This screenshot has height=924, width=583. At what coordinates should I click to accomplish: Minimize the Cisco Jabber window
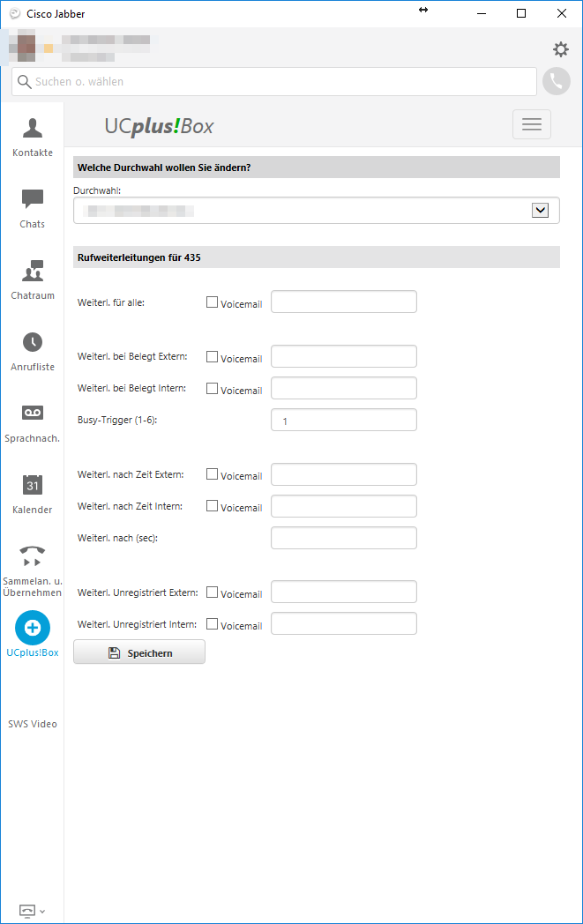click(x=482, y=13)
